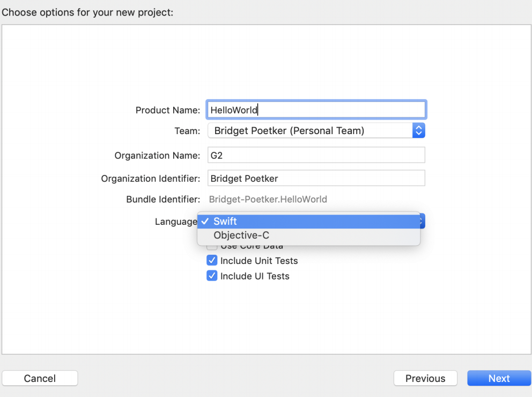Choose Objective-C as the project language
Screen dimensions: 532x397
pos(241,235)
